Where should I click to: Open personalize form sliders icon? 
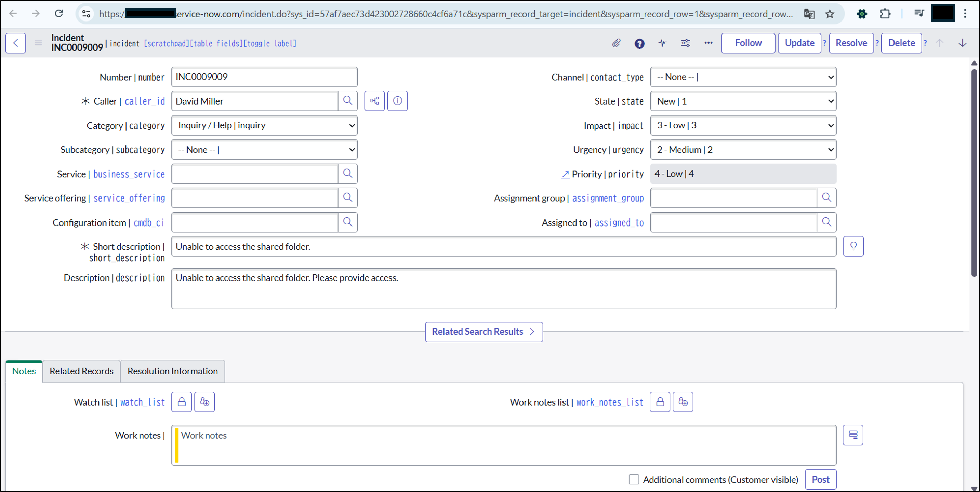686,43
